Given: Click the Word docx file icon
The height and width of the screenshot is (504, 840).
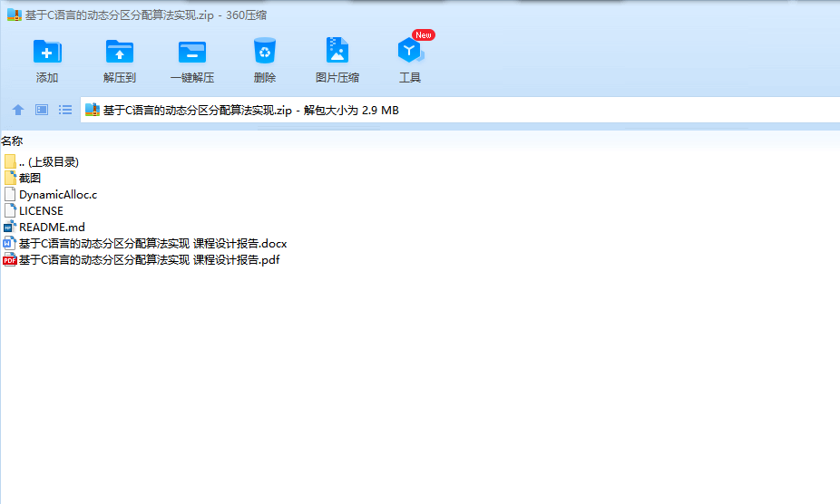Looking at the screenshot, I should 10,244.
